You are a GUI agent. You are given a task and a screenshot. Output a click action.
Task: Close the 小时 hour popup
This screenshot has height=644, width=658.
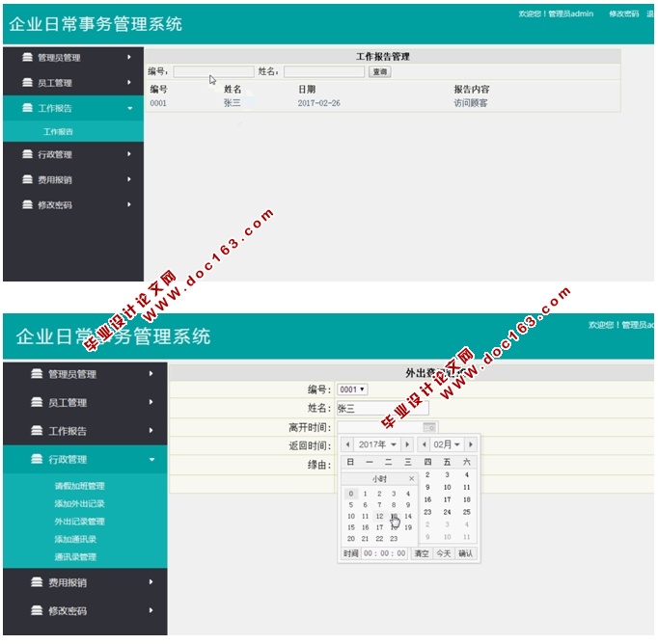[411, 478]
